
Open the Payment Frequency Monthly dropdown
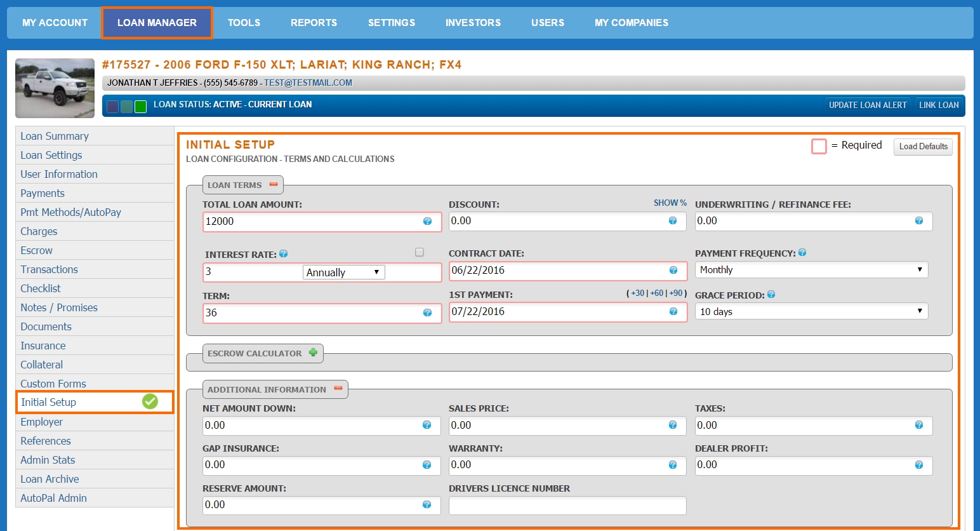coord(811,270)
